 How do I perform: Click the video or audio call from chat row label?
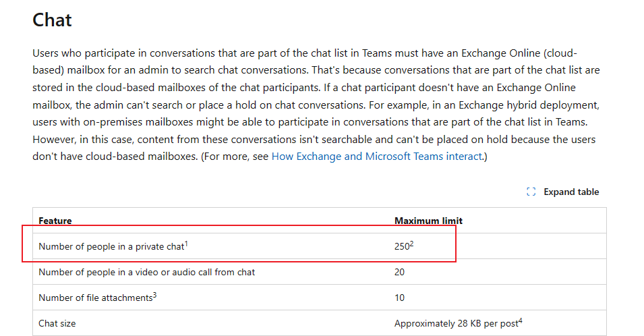(x=146, y=273)
